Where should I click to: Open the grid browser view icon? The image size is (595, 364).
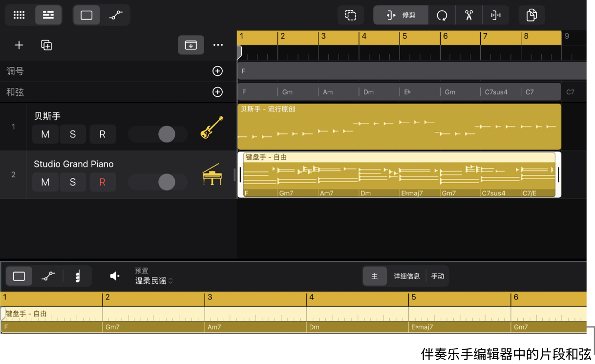pos(19,15)
